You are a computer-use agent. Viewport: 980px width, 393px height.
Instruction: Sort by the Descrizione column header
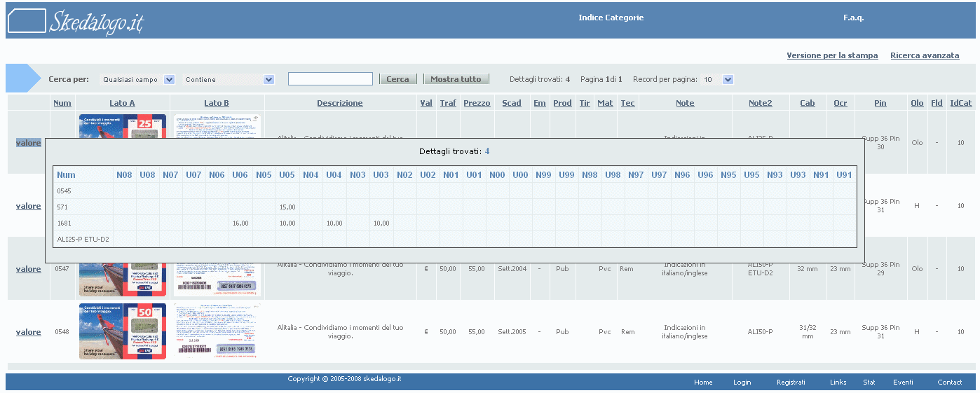[340, 103]
